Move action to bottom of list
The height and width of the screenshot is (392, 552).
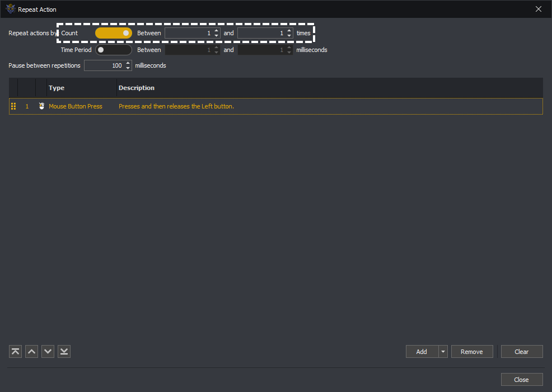click(64, 351)
